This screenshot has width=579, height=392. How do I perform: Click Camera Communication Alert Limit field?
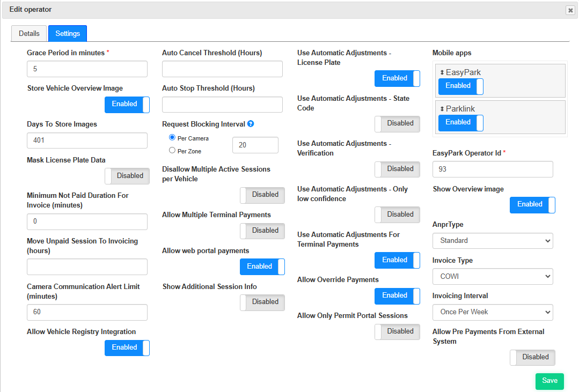click(x=87, y=312)
